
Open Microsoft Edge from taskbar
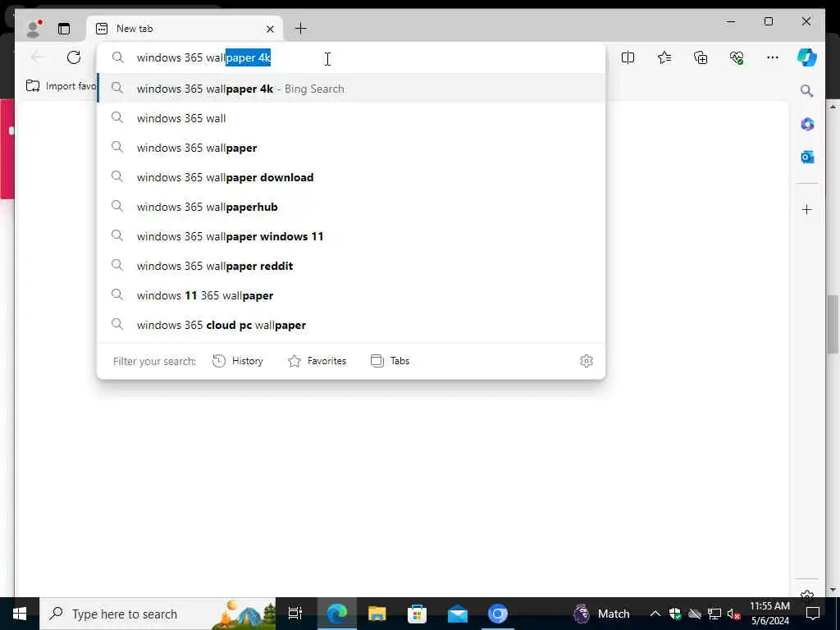click(x=337, y=614)
